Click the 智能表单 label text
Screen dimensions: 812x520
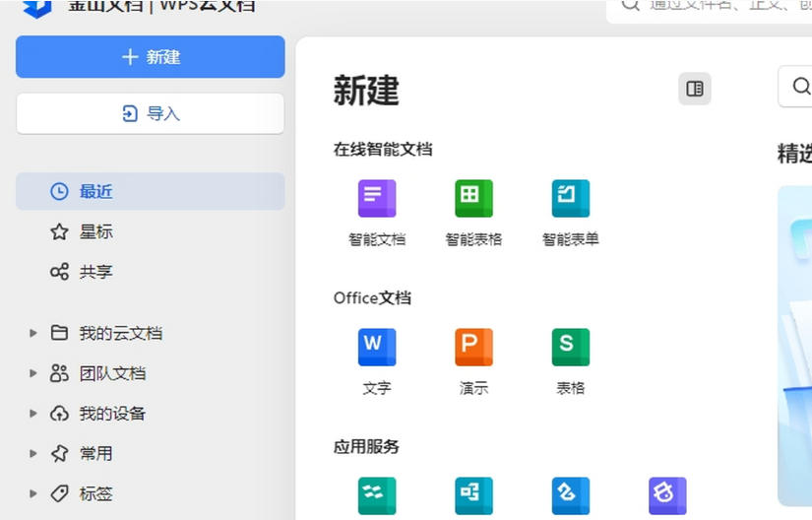point(571,239)
